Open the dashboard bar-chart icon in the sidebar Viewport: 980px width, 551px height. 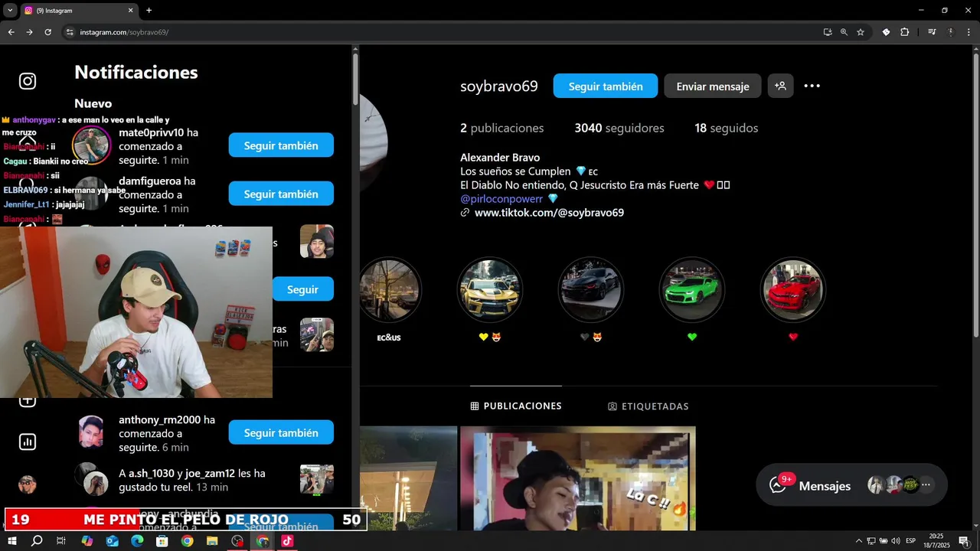(x=28, y=442)
